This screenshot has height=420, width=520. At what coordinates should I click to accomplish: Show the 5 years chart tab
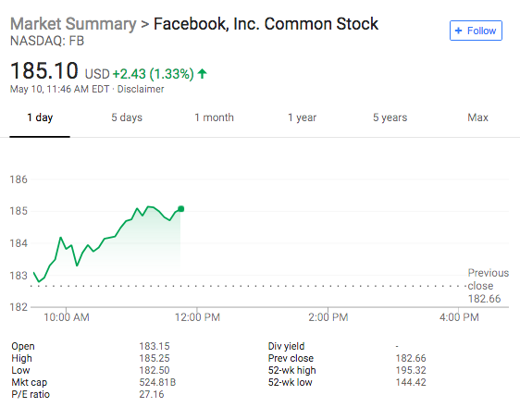[390, 117]
